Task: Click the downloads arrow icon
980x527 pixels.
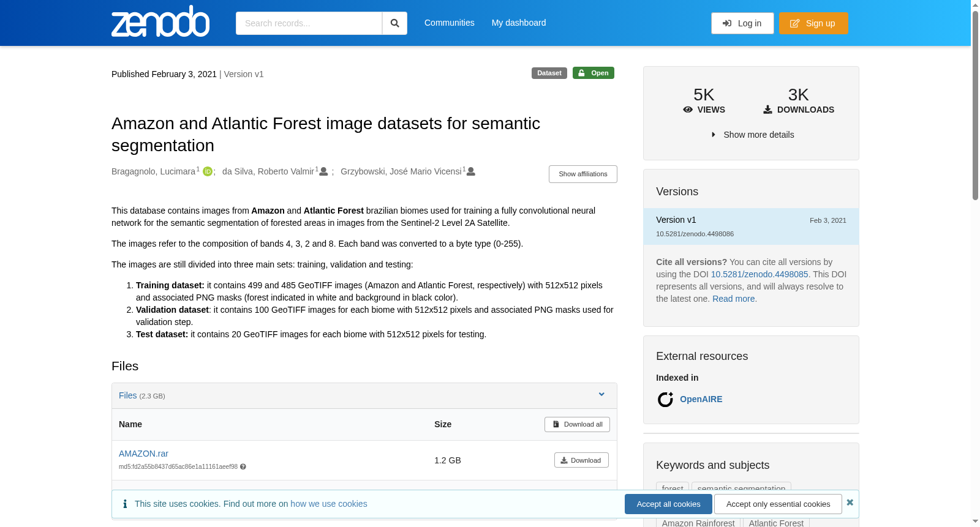Action: click(x=767, y=110)
